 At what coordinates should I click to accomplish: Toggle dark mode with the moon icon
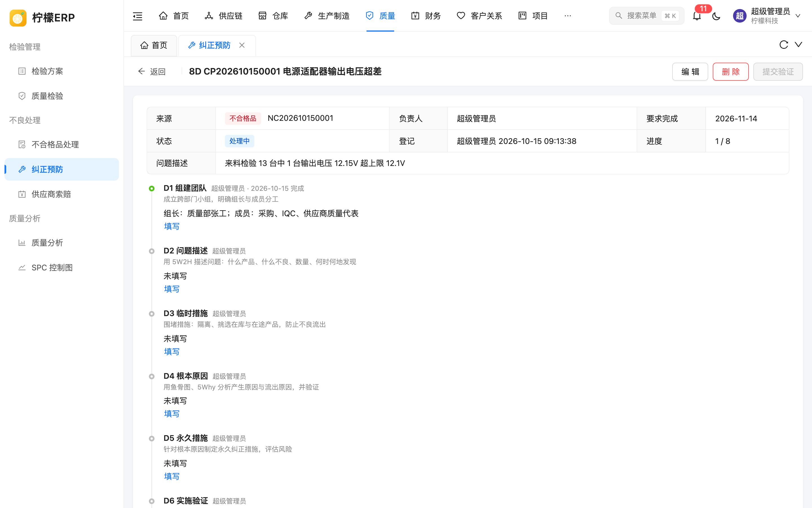pos(716,16)
